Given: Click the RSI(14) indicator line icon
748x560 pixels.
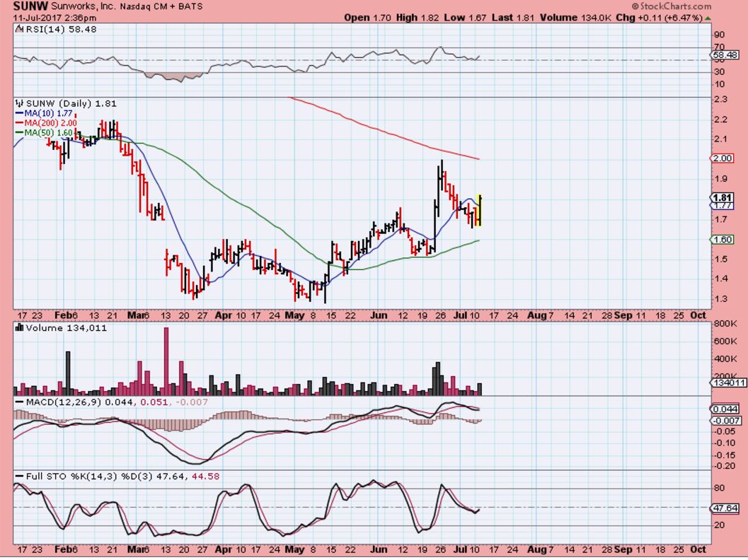Looking at the screenshot, I should click(19, 29).
